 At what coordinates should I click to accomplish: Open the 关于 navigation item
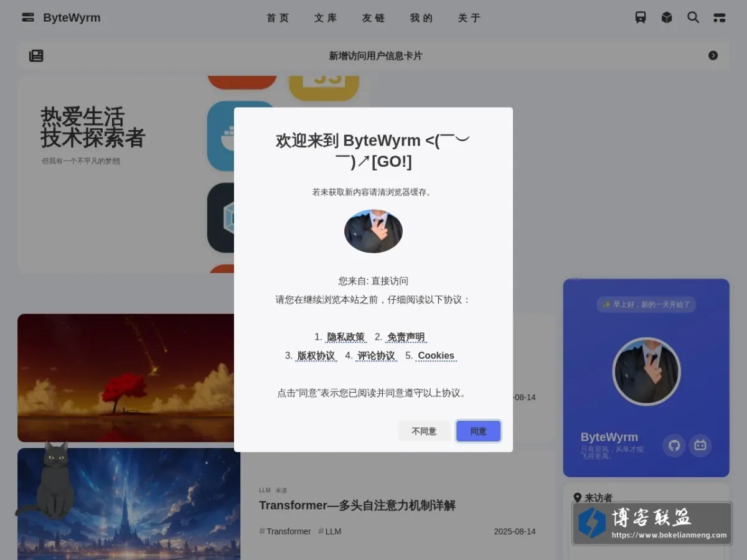coord(470,18)
